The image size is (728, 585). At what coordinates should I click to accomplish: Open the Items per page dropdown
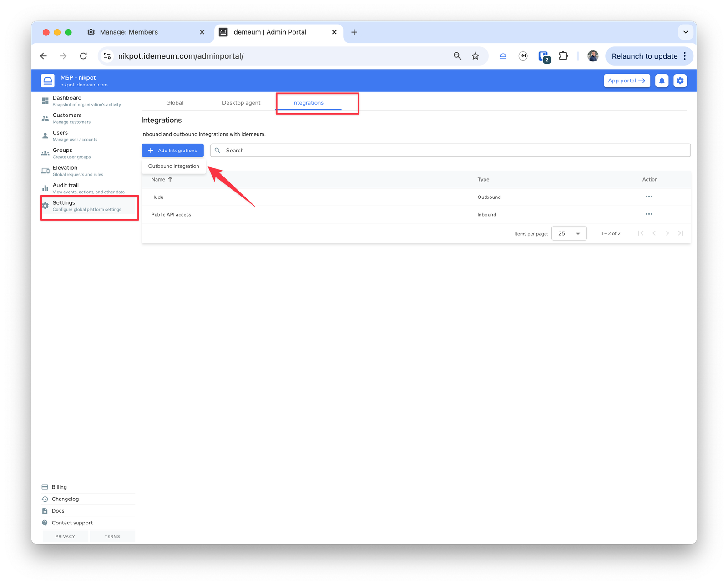pyautogui.click(x=569, y=233)
